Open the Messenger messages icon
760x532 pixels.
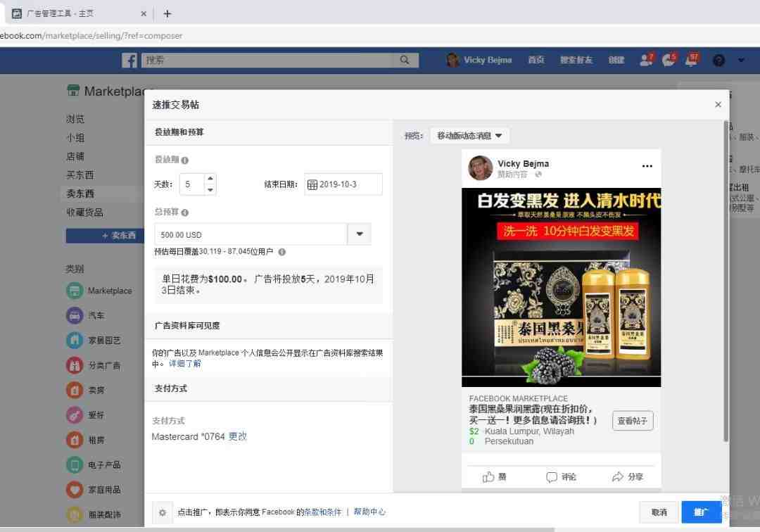point(669,60)
